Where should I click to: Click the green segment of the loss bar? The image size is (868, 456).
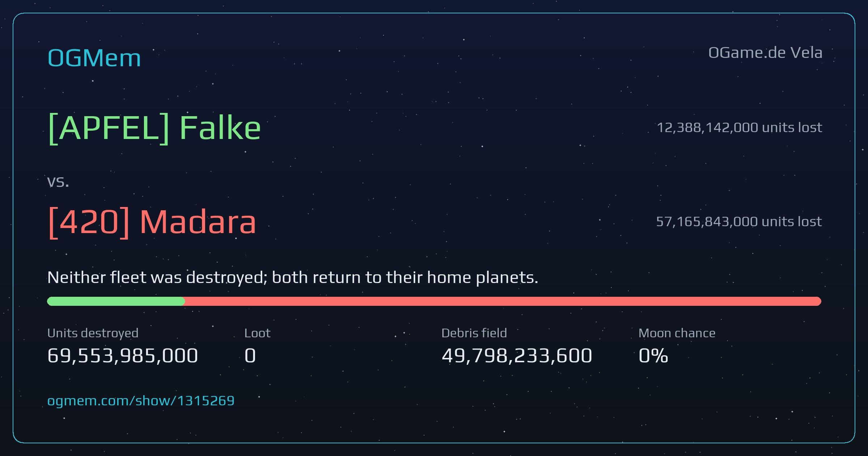click(x=116, y=301)
